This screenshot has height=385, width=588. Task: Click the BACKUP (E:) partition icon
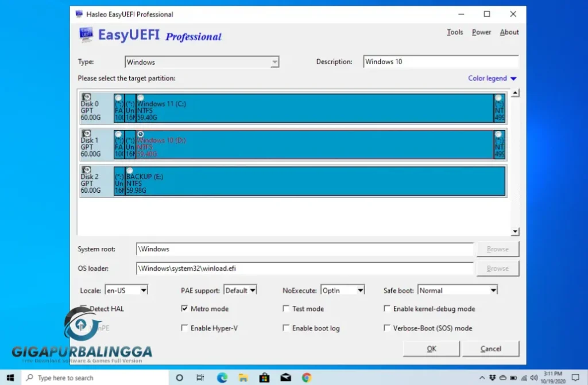coord(130,170)
